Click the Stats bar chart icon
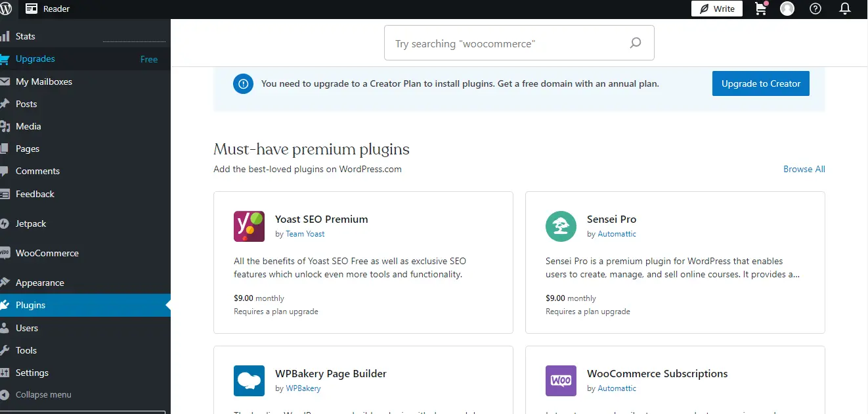This screenshot has height=414, width=868. tap(4, 36)
